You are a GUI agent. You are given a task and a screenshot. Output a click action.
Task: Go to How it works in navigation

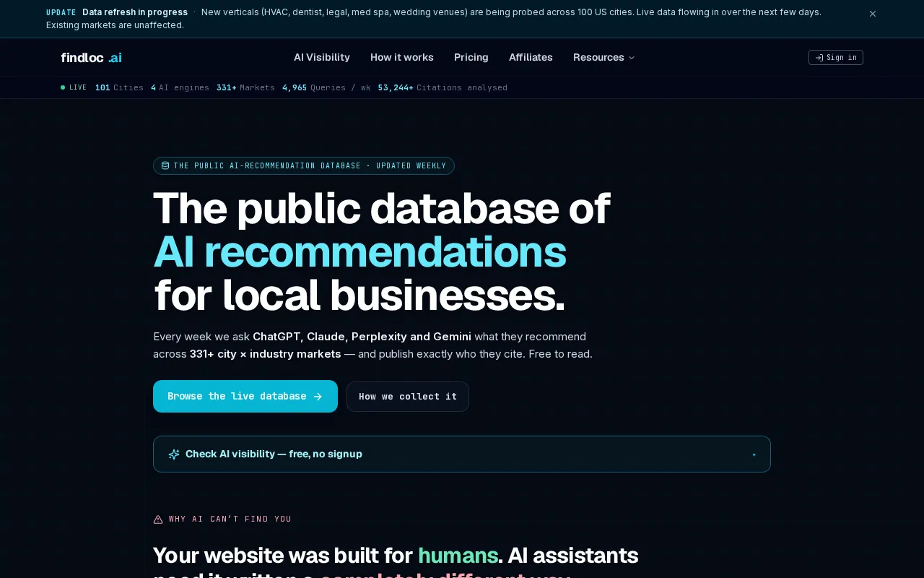(x=402, y=57)
